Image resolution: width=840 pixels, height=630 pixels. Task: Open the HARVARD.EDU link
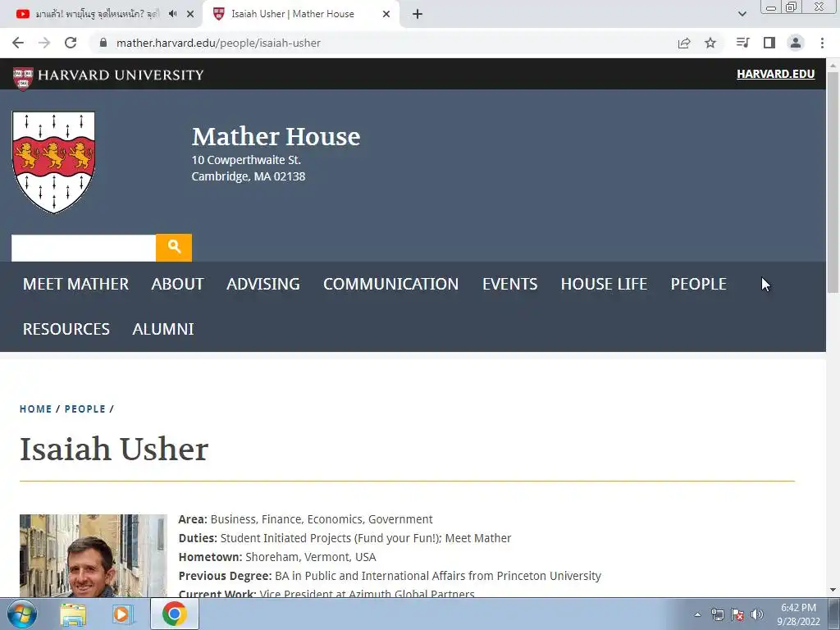point(776,74)
